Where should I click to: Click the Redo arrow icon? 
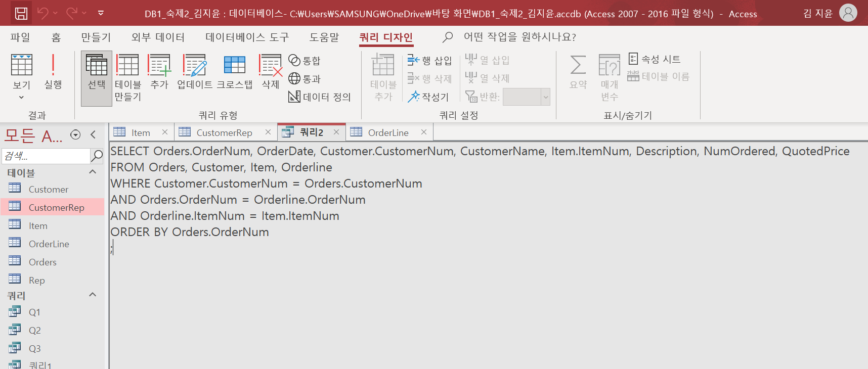[72, 13]
